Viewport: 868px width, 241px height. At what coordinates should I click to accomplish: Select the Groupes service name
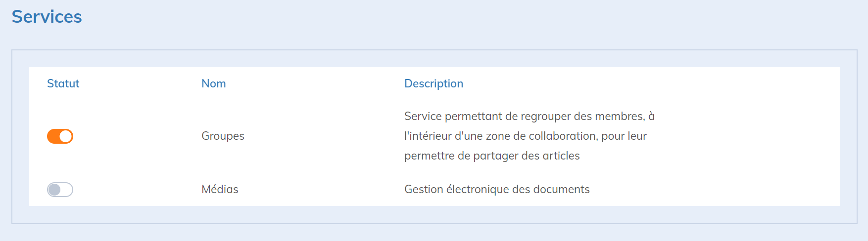point(223,136)
